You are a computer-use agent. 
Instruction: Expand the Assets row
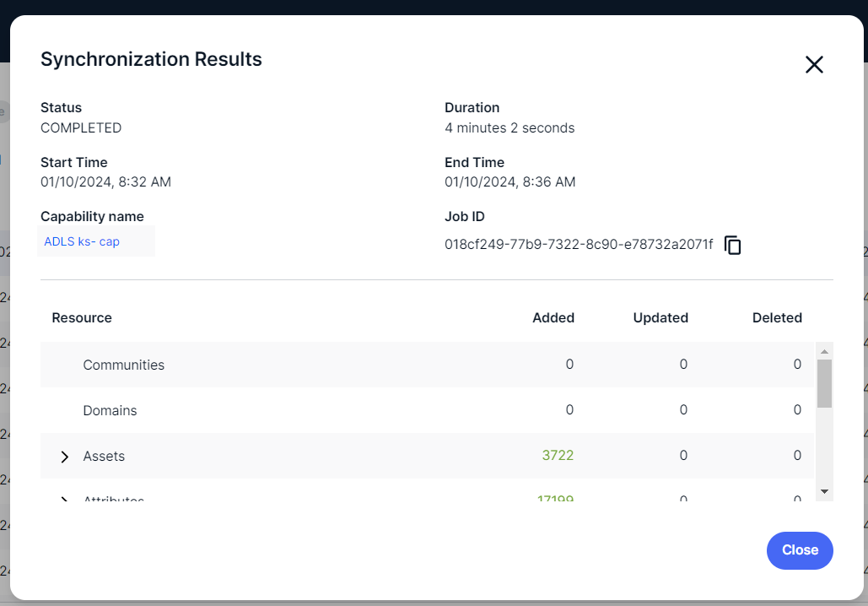65,457
